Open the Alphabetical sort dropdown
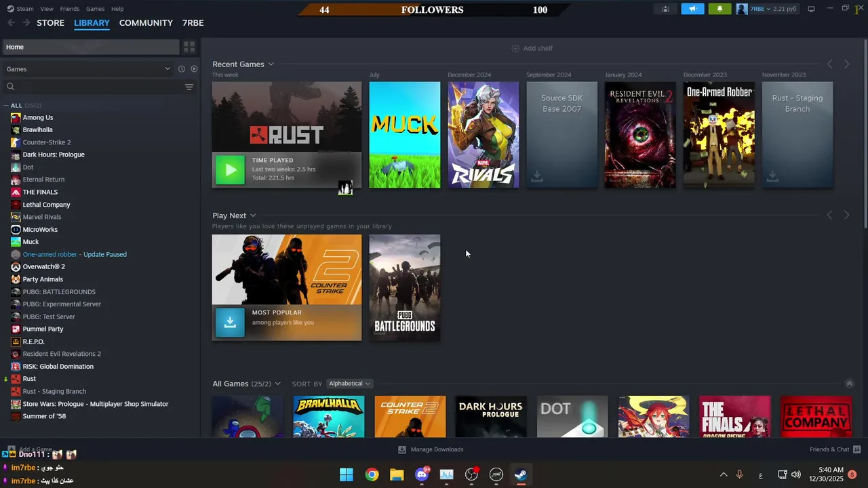868x488 pixels. 349,384
